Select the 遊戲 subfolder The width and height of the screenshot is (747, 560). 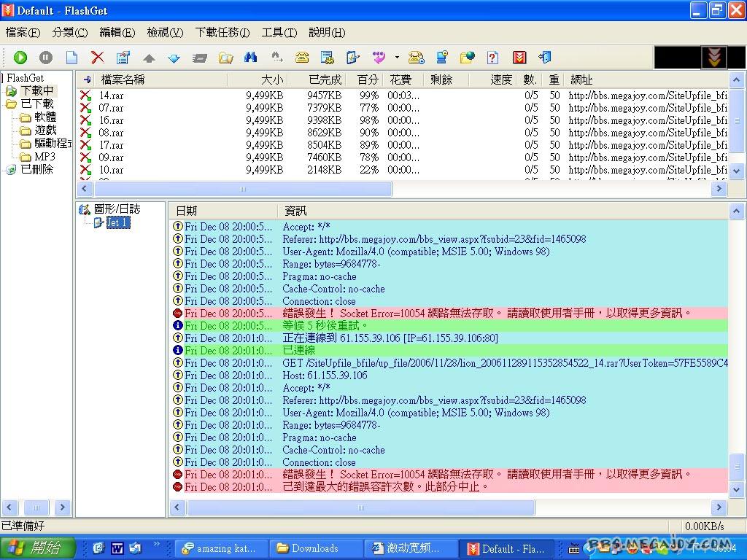point(45,130)
